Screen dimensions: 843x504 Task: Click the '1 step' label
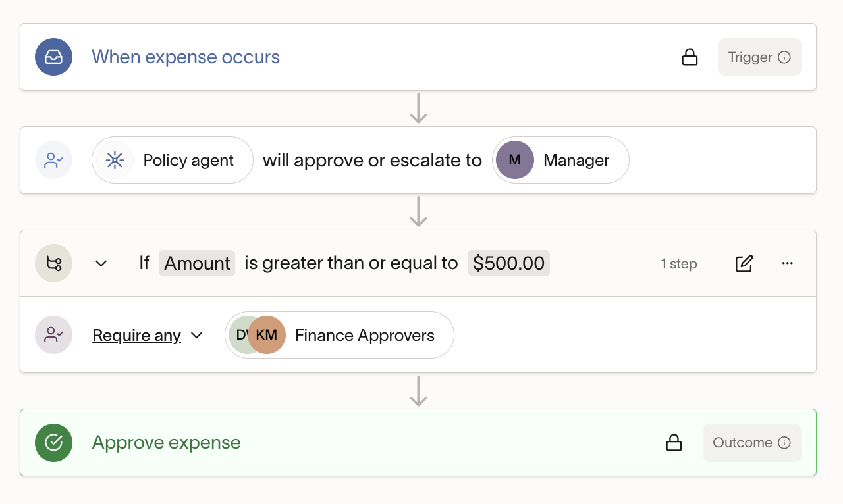pos(679,264)
